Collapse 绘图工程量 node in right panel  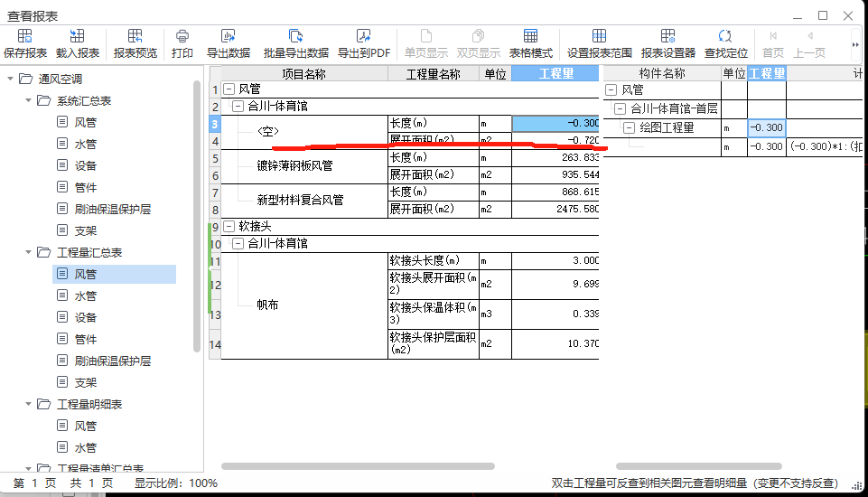[x=629, y=128]
